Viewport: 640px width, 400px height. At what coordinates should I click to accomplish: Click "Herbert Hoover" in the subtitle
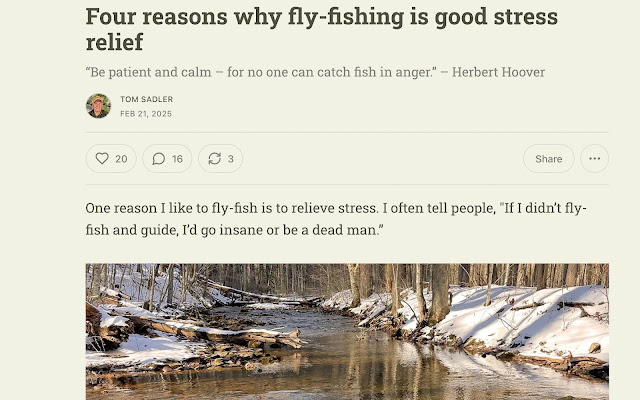click(x=498, y=72)
